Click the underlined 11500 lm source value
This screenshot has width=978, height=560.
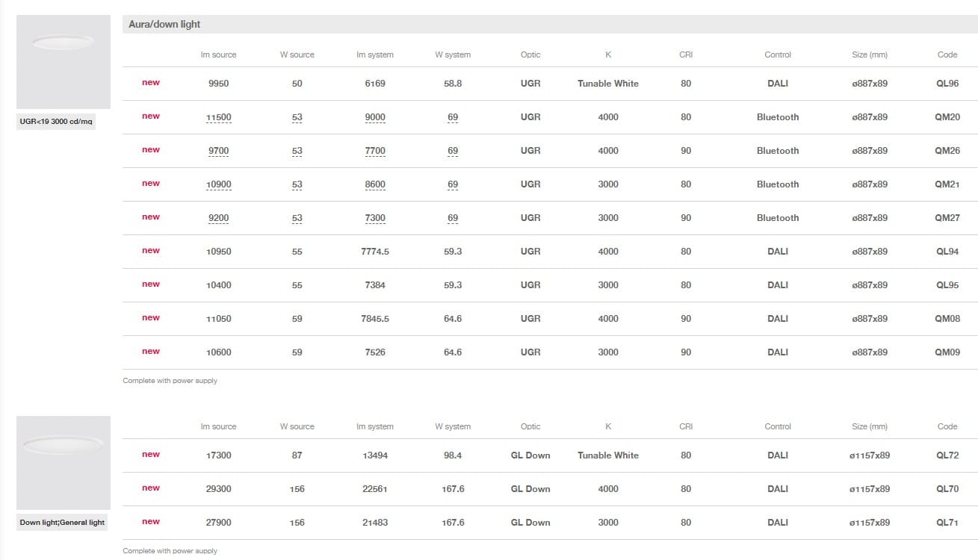(218, 117)
